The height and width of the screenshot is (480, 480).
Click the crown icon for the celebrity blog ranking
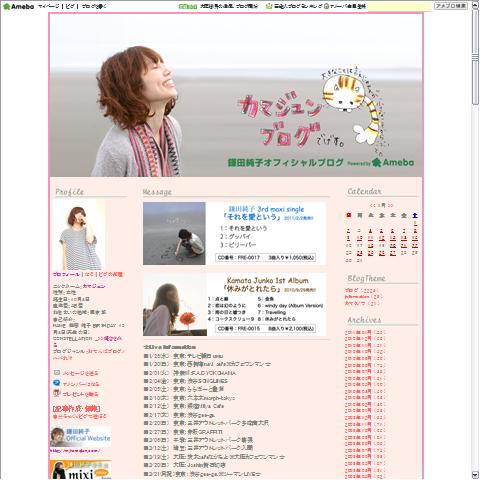pos(269,6)
